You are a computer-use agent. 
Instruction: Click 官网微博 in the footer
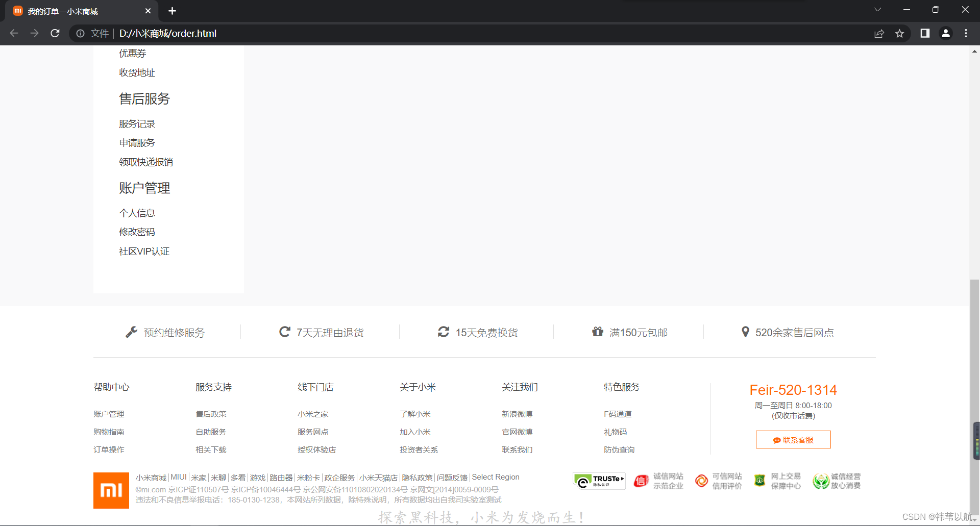coord(517,432)
